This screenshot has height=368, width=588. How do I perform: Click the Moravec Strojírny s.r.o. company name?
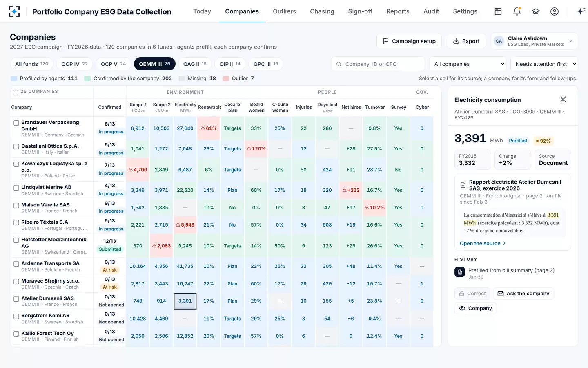[50, 281]
